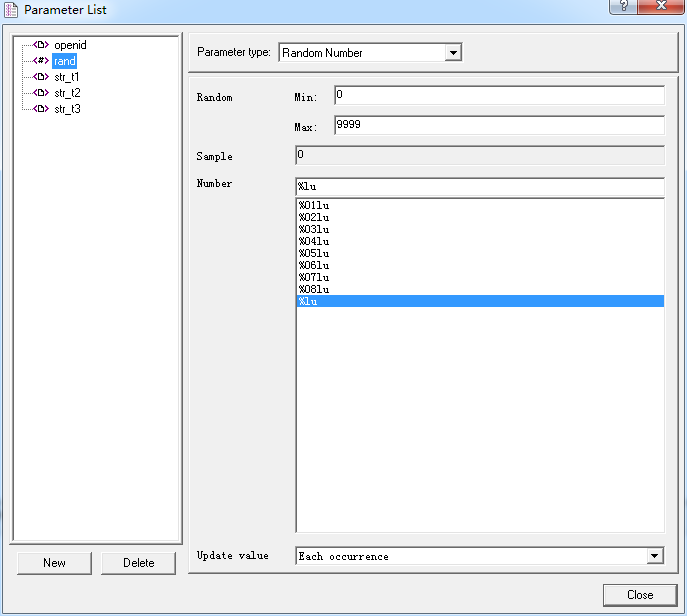
Task: Choose the %04lu number format
Action: pos(314,241)
